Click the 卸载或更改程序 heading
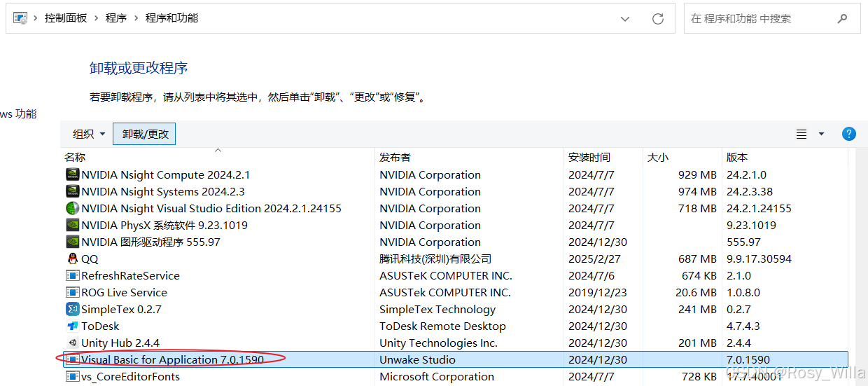 (139, 69)
